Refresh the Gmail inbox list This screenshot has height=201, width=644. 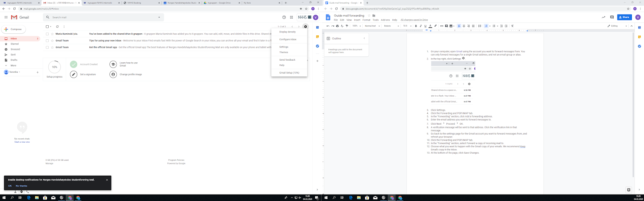(58, 27)
